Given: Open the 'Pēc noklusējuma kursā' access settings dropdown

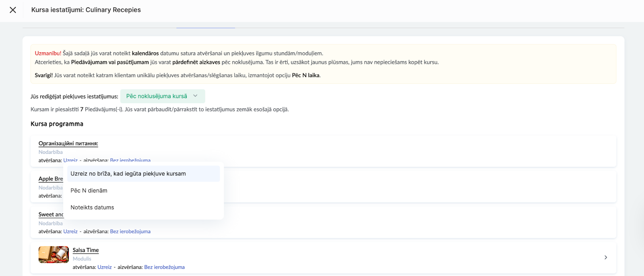Looking at the screenshot, I should click(x=163, y=96).
